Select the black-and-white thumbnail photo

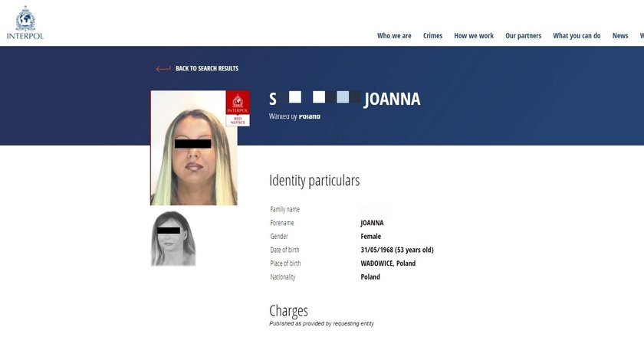(x=173, y=238)
